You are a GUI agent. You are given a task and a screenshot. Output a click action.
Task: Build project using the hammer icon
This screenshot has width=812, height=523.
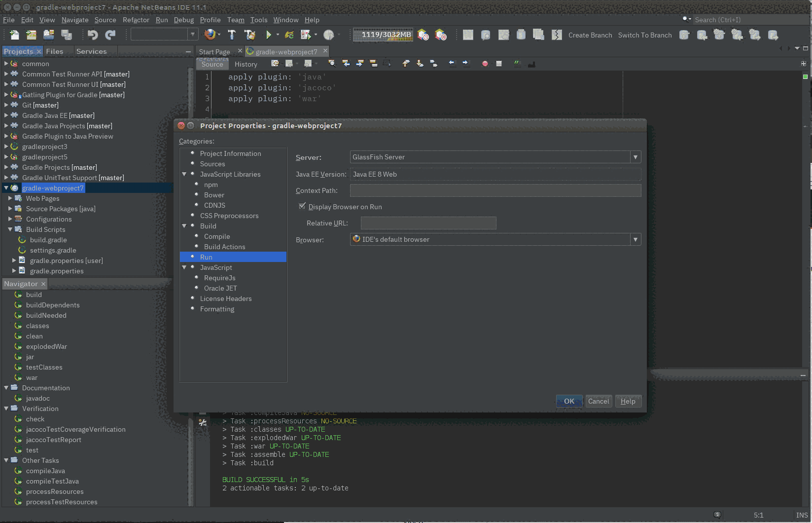(232, 35)
